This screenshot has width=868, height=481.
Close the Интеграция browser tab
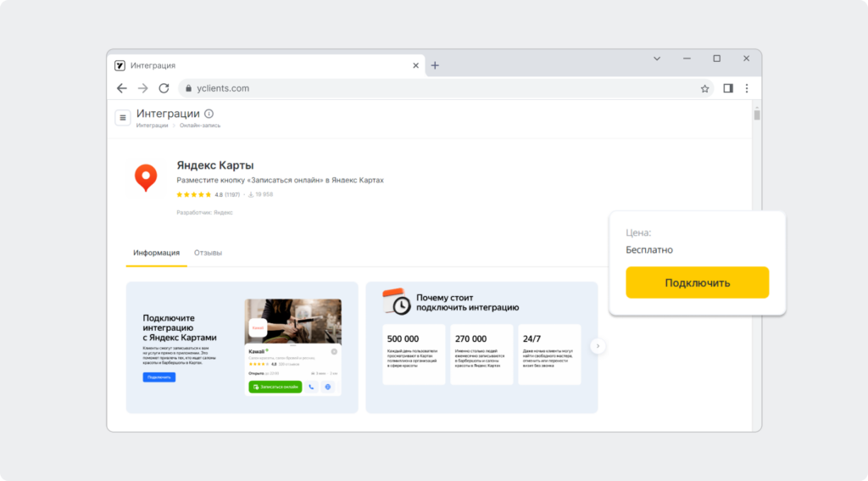pos(415,65)
